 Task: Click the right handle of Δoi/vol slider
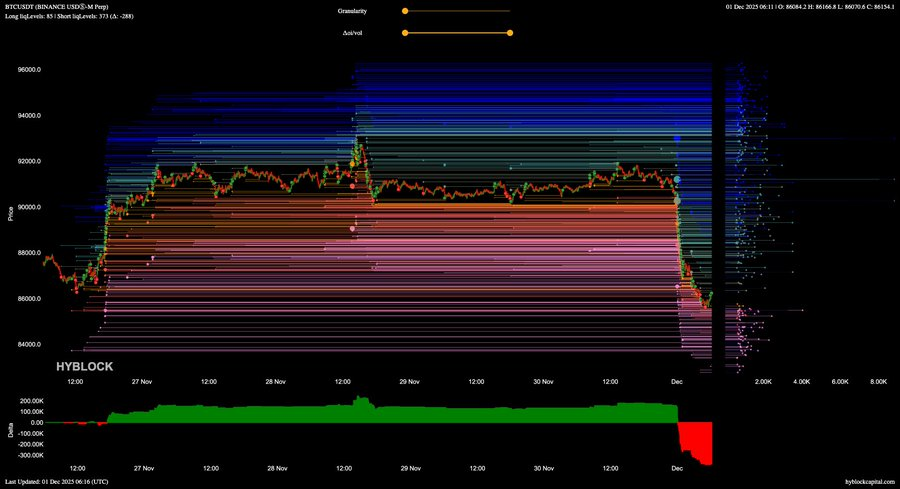[510, 33]
